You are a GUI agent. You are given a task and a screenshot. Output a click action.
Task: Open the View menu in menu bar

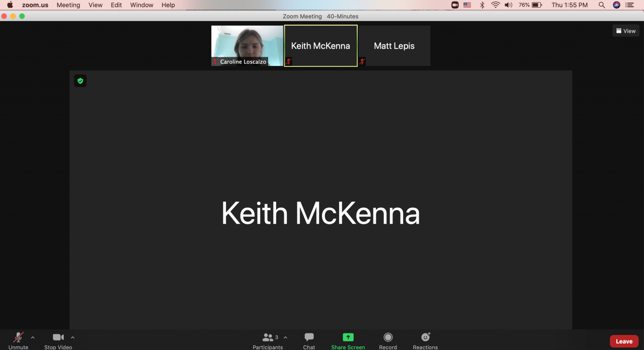[x=96, y=5]
